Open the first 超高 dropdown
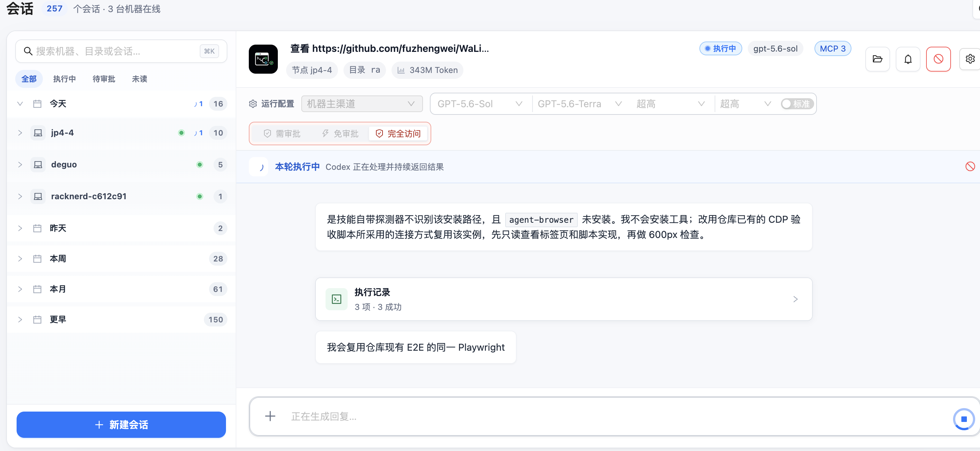The image size is (980, 451). [671, 104]
